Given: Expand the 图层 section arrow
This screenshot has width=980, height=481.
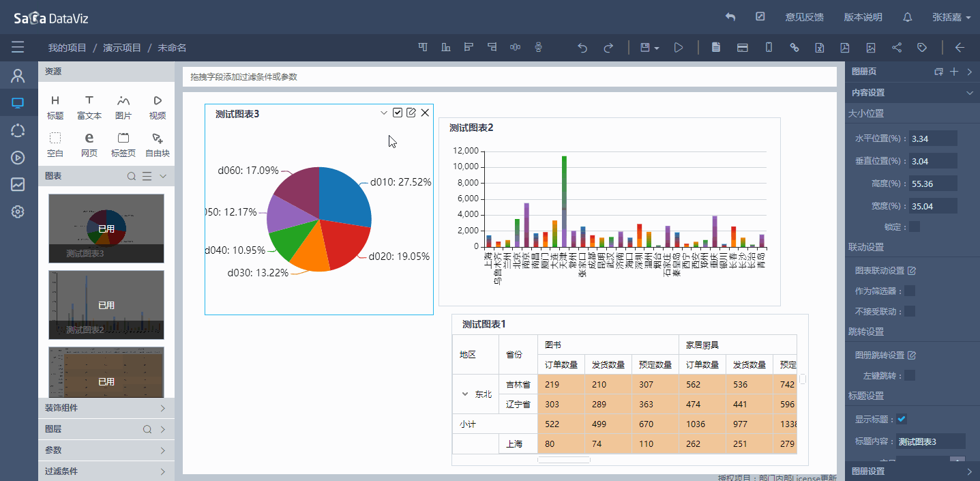Looking at the screenshot, I should [163, 429].
